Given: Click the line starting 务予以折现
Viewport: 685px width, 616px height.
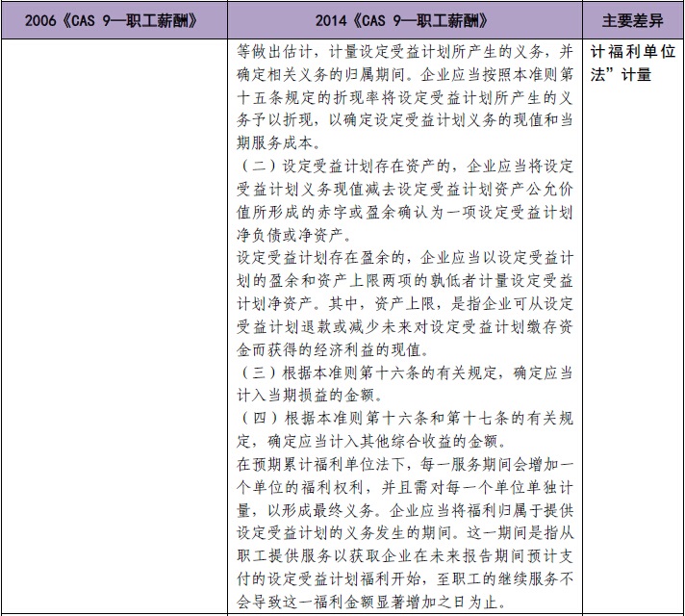Looking at the screenshot, I should point(404,120).
